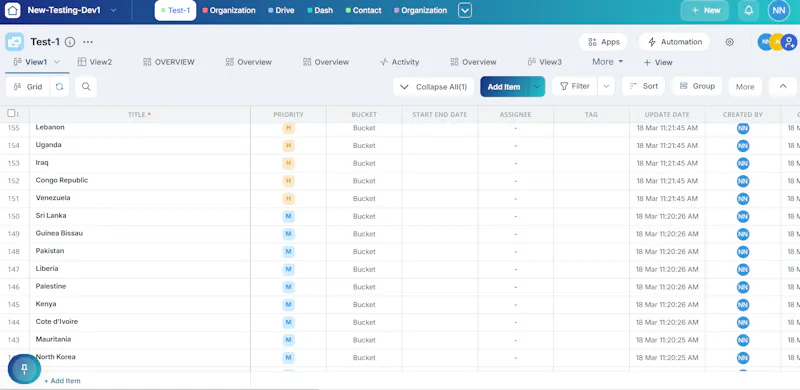Click the Add Item button

[x=504, y=87]
